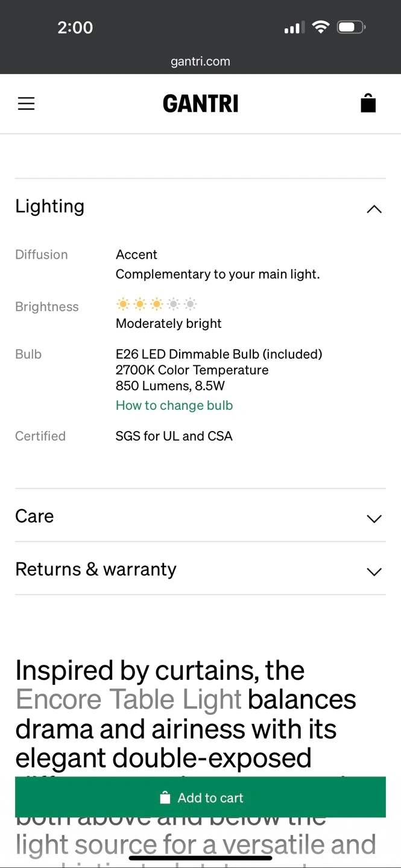Collapse the Lighting section chevron
401x868 pixels.
click(x=374, y=209)
